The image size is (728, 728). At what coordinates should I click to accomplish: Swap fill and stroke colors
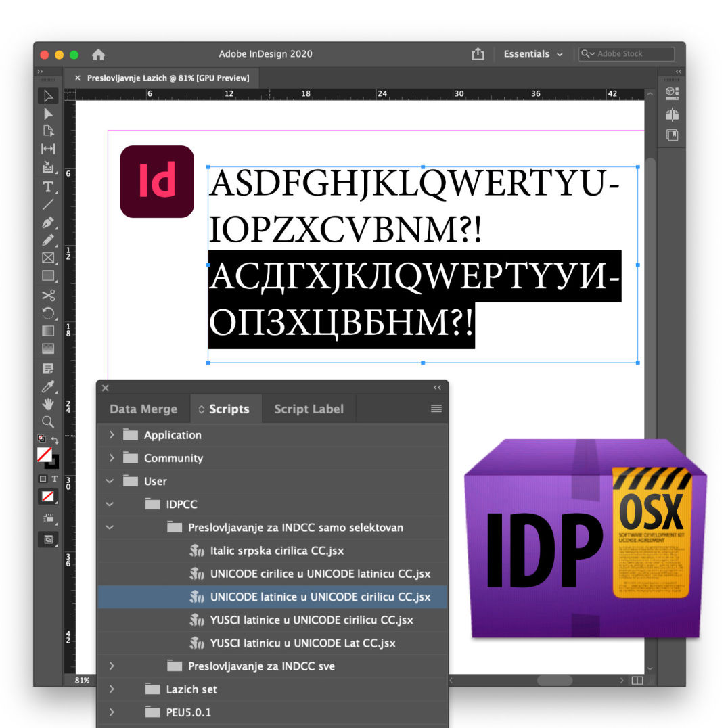pos(55,440)
